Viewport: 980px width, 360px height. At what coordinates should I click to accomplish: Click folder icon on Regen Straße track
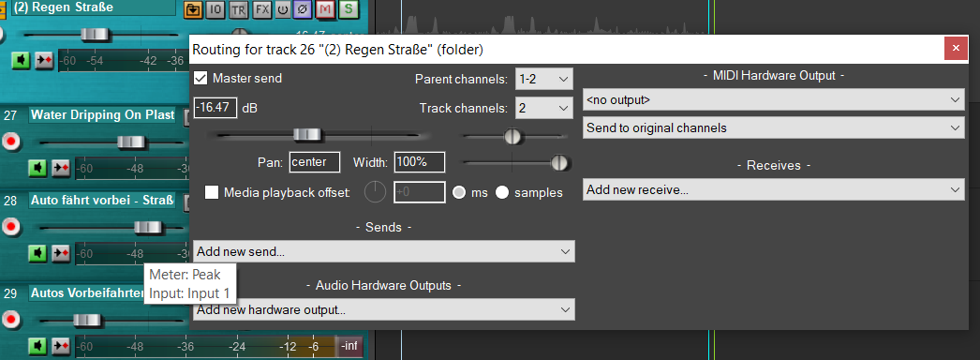pos(194,9)
